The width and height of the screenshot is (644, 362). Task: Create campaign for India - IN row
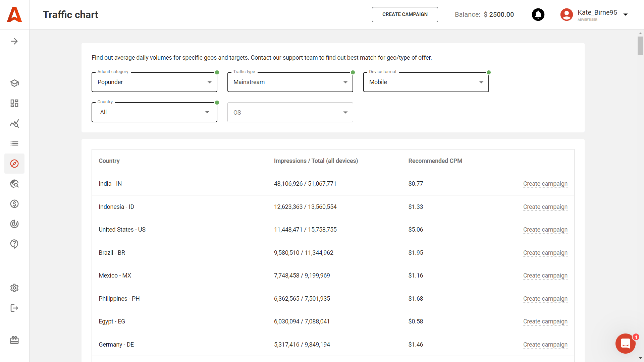pyautogui.click(x=545, y=184)
